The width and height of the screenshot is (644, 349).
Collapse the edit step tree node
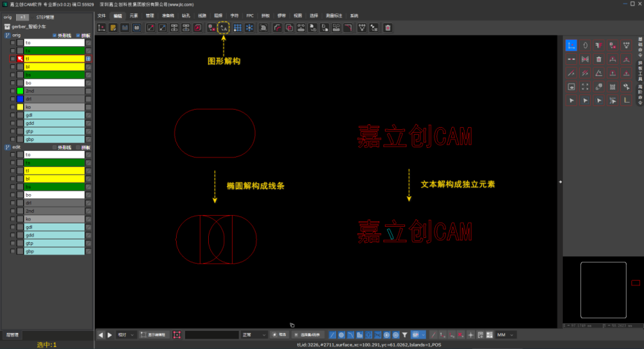pyautogui.click(x=8, y=147)
